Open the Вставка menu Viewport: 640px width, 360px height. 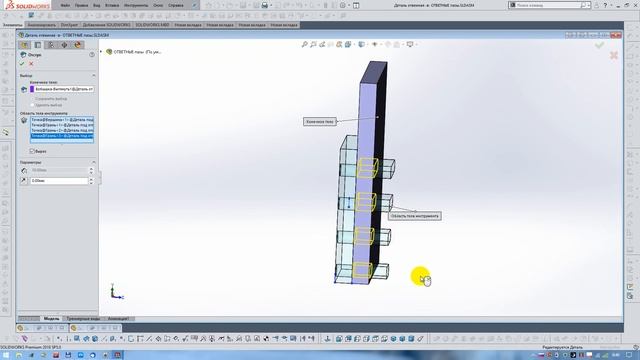pyautogui.click(x=112, y=5)
